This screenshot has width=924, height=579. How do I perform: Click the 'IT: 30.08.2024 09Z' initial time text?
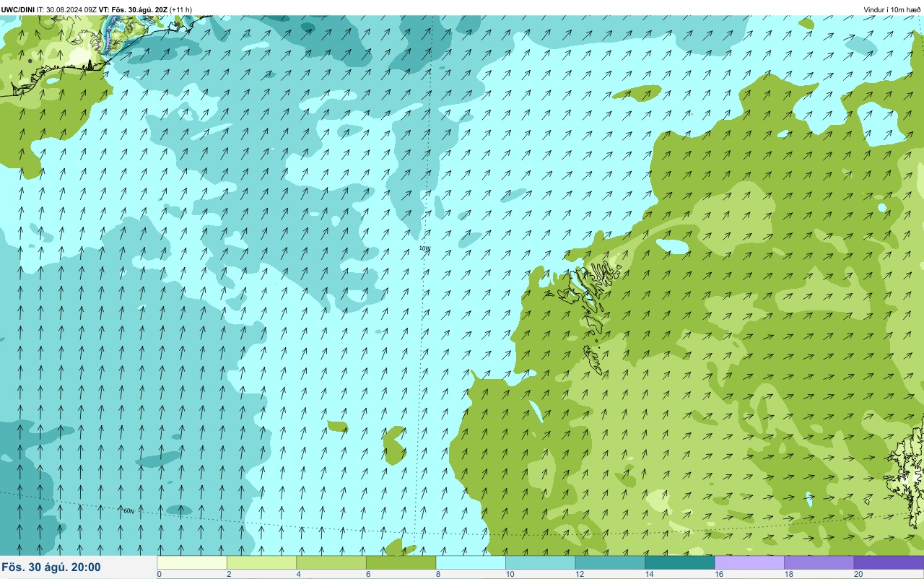pos(67,9)
